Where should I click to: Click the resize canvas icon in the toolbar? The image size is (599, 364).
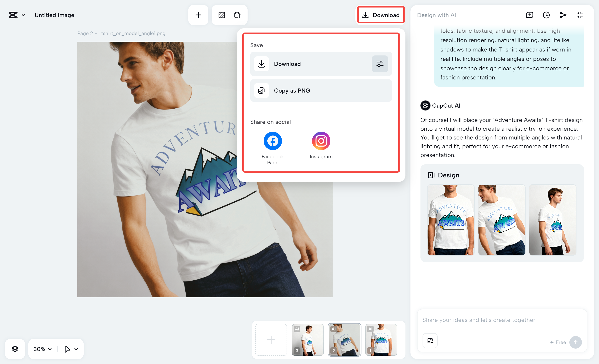(237, 15)
